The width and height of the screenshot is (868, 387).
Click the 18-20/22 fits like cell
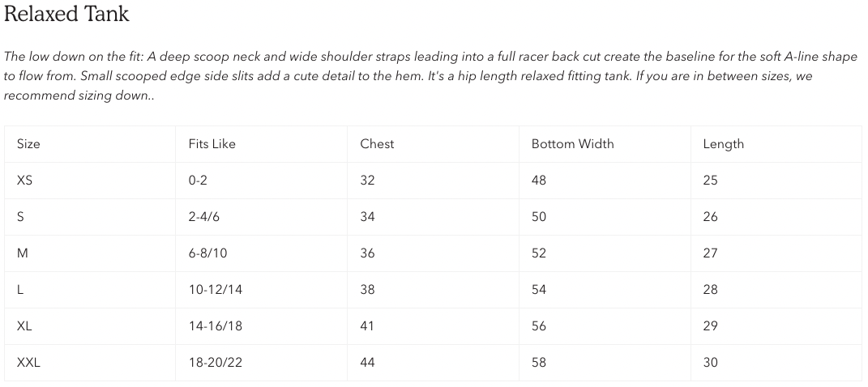(215, 363)
